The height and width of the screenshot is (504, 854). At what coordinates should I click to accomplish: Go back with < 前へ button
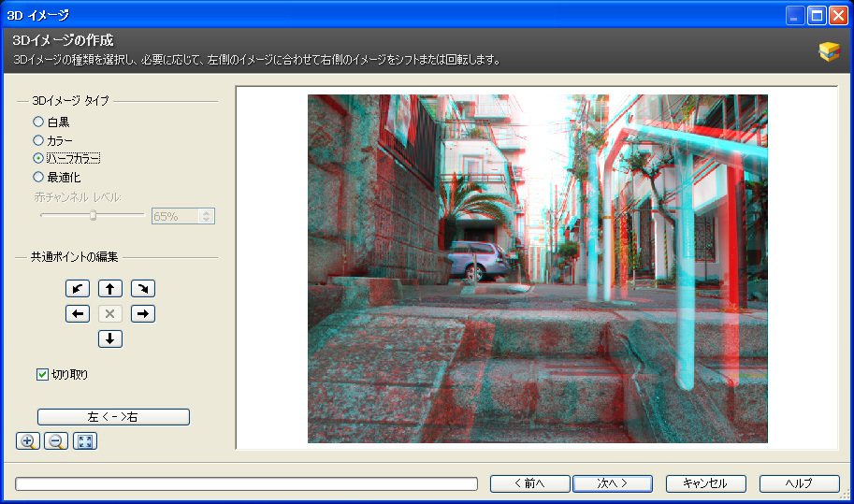click(x=530, y=483)
